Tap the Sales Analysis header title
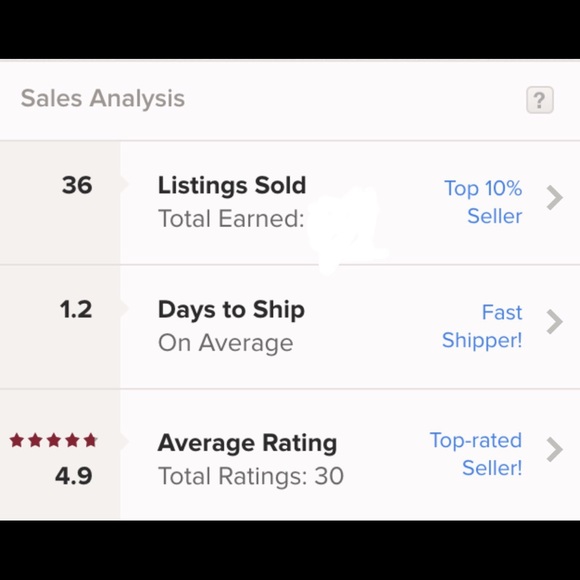This screenshot has height=580, width=580. click(103, 98)
